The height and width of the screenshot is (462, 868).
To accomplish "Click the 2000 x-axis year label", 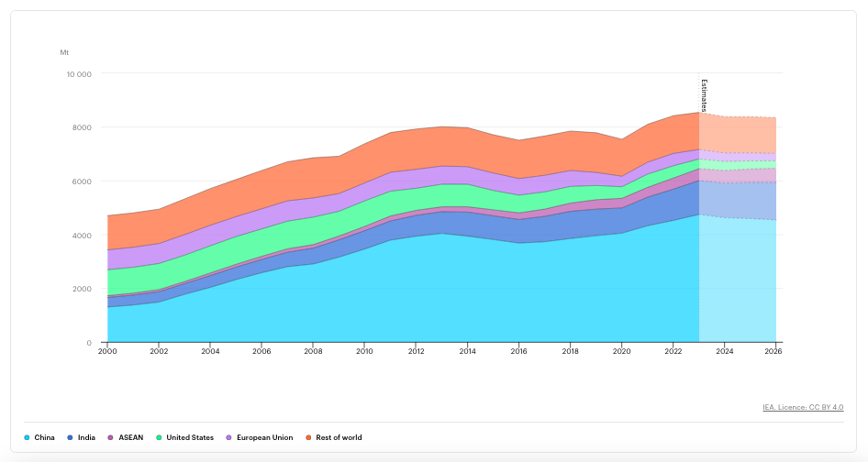I will 107,351.
